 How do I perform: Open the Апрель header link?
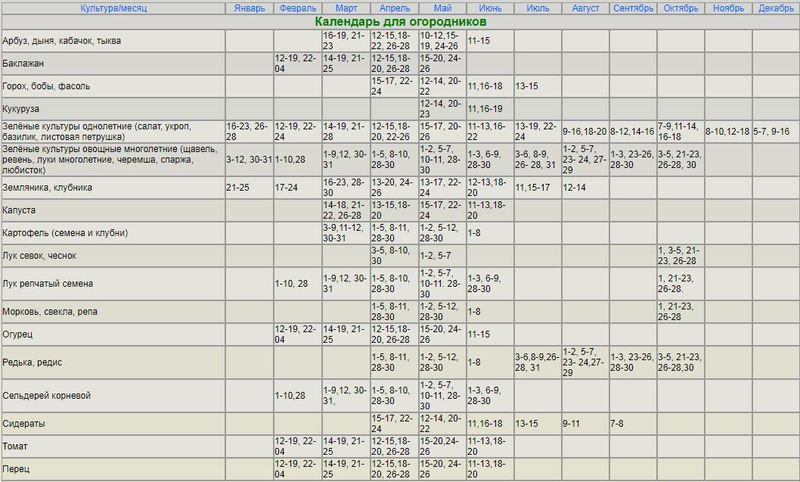click(391, 7)
